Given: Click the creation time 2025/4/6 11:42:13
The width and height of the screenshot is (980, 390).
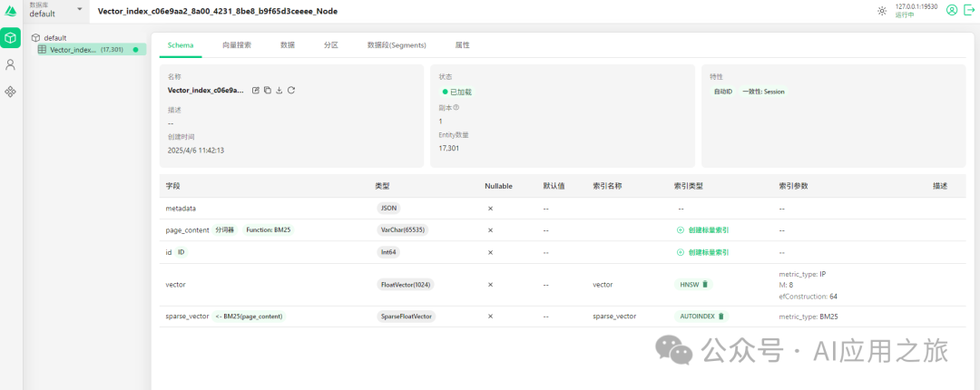Looking at the screenshot, I should click(x=196, y=151).
